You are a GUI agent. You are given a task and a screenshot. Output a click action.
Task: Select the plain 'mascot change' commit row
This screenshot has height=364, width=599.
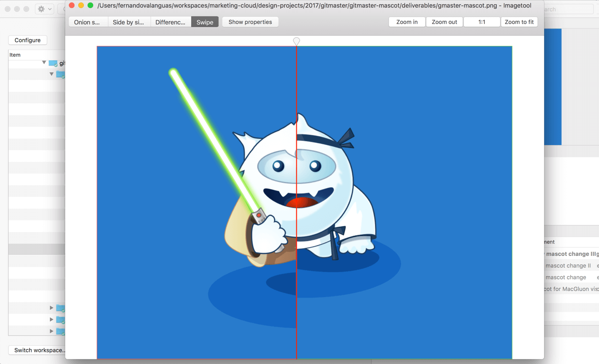[x=571, y=277]
